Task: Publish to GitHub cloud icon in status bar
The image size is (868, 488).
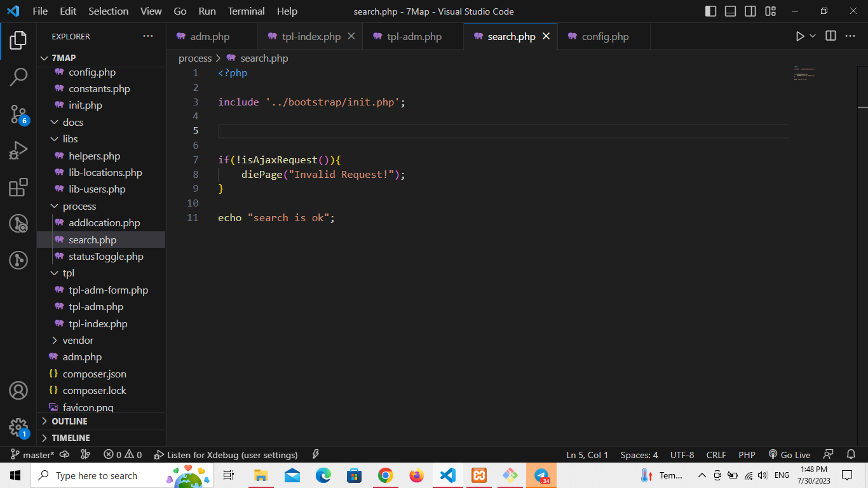Action: tap(65, 455)
